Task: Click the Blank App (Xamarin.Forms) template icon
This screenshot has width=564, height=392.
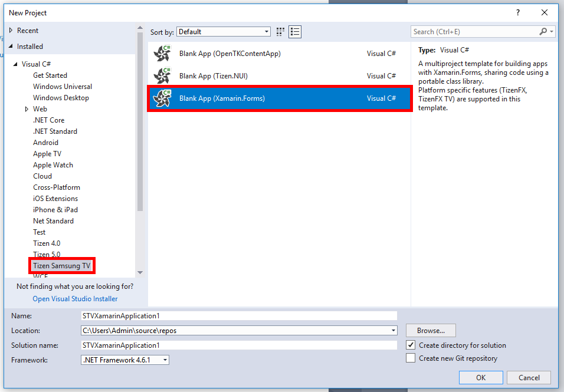Action: pos(163,99)
